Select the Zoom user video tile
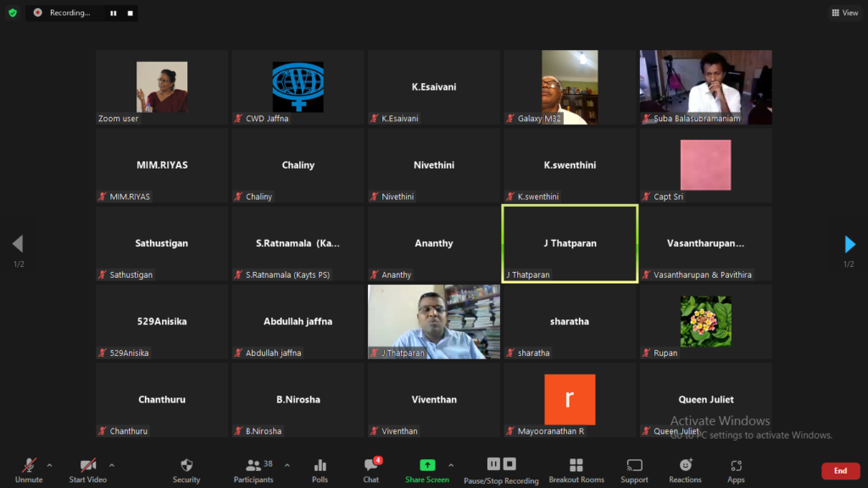Viewport: 868px width, 488px height. [x=162, y=87]
